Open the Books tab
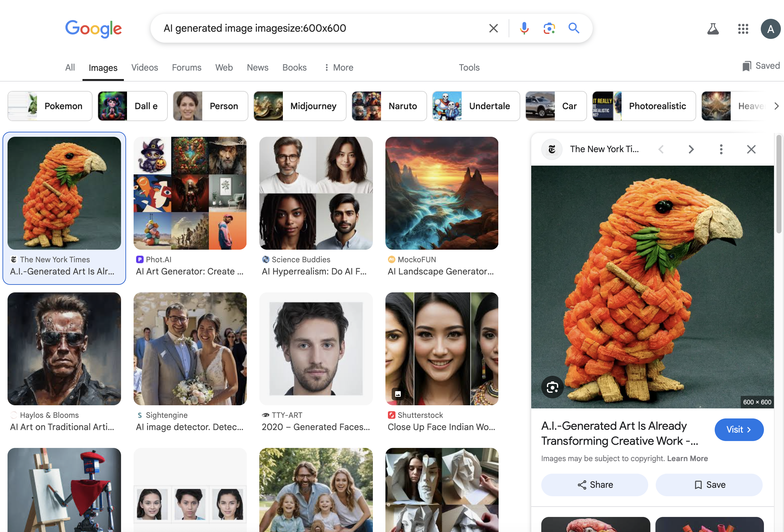This screenshot has width=784, height=532. tap(294, 67)
